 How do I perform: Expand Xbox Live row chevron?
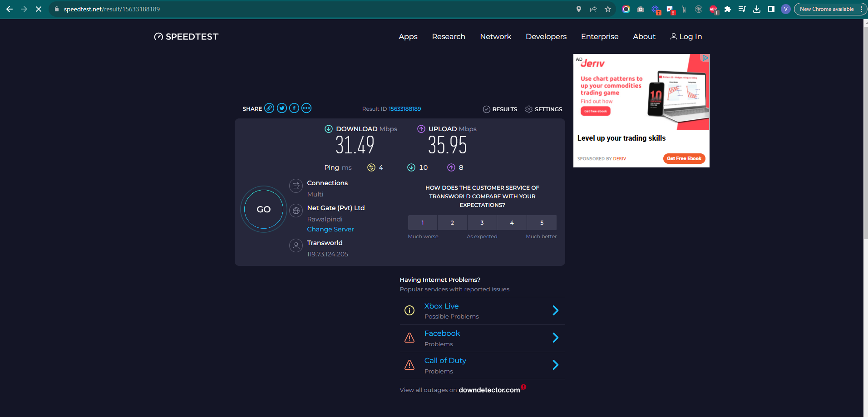tap(556, 310)
